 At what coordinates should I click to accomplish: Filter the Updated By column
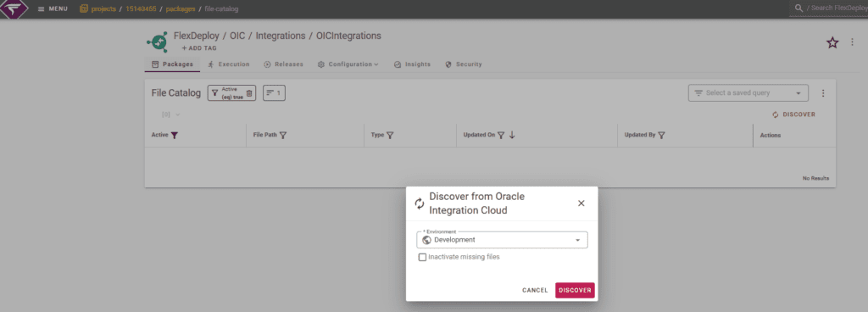[661, 135]
